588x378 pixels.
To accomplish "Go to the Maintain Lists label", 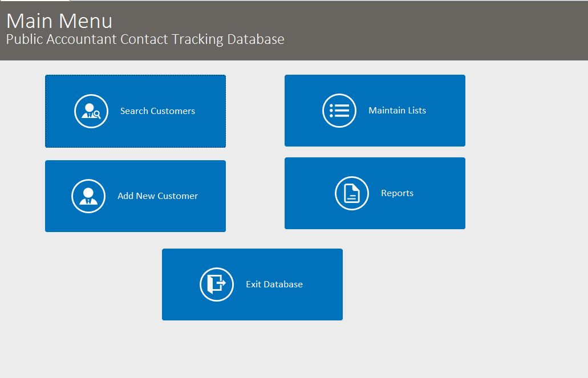I will coord(397,110).
